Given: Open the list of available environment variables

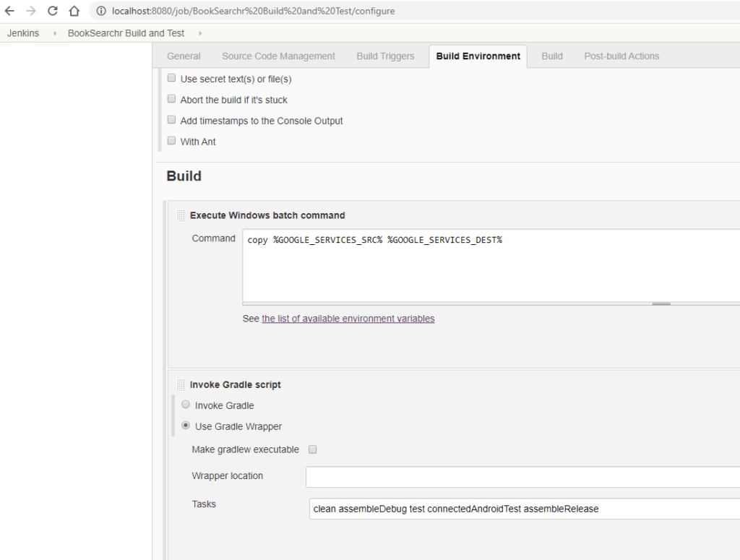Looking at the screenshot, I should [x=348, y=319].
